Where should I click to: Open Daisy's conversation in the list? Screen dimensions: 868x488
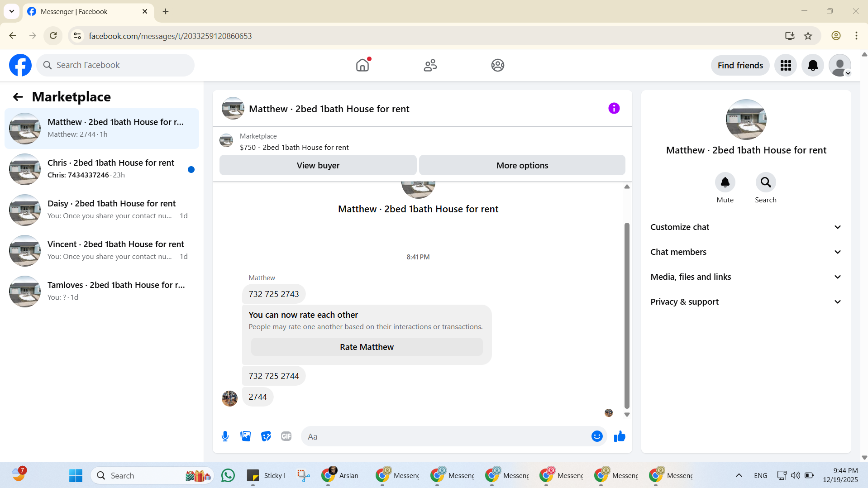click(x=102, y=210)
